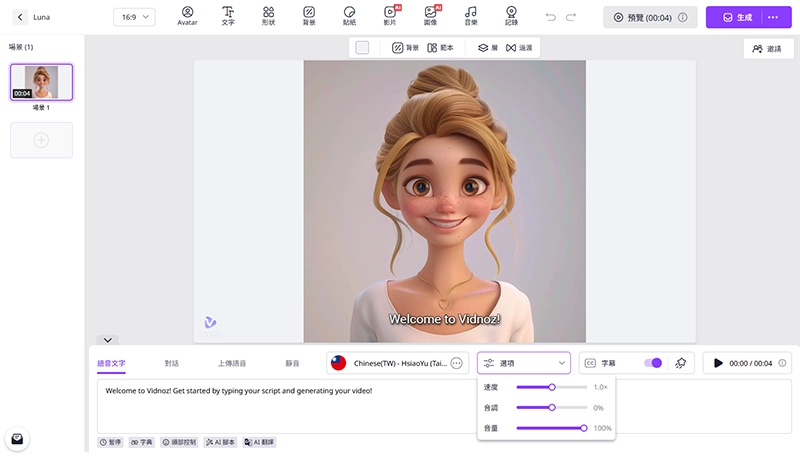Open the text (文字) tool
Image resolution: width=800 pixels, height=456 pixels.
[x=228, y=16]
